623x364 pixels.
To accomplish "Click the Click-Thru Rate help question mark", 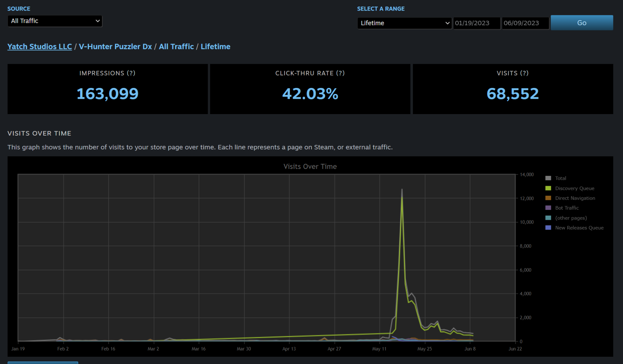I will (x=340, y=73).
